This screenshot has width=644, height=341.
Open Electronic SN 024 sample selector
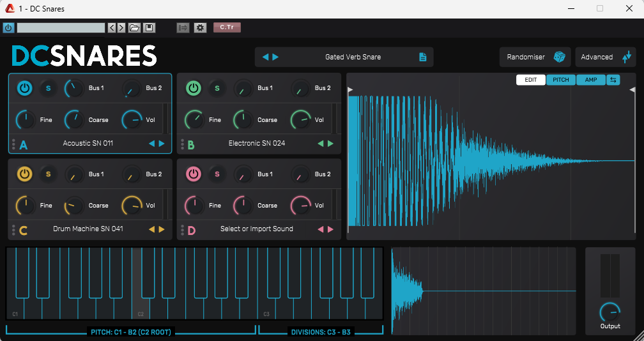pyautogui.click(x=257, y=143)
